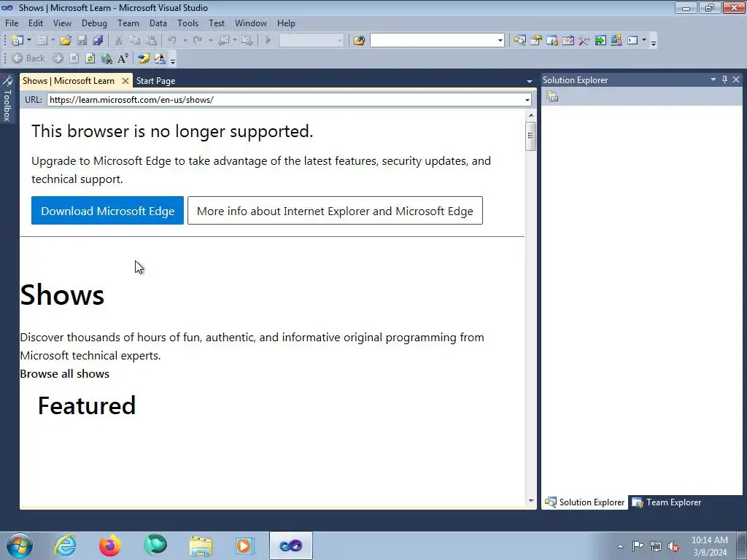The width and height of the screenshot is (747, 560).
Task: Click the Text Size 'A' icon
Action: [x=123, y=58]
